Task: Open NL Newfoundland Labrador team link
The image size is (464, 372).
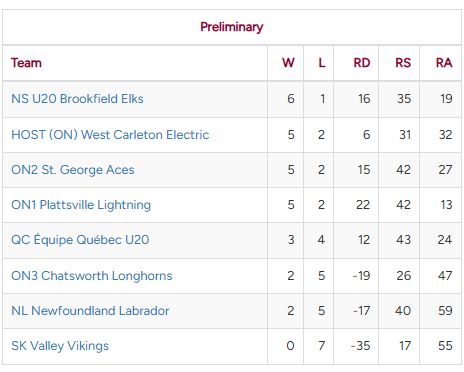Action: (90, 311)
